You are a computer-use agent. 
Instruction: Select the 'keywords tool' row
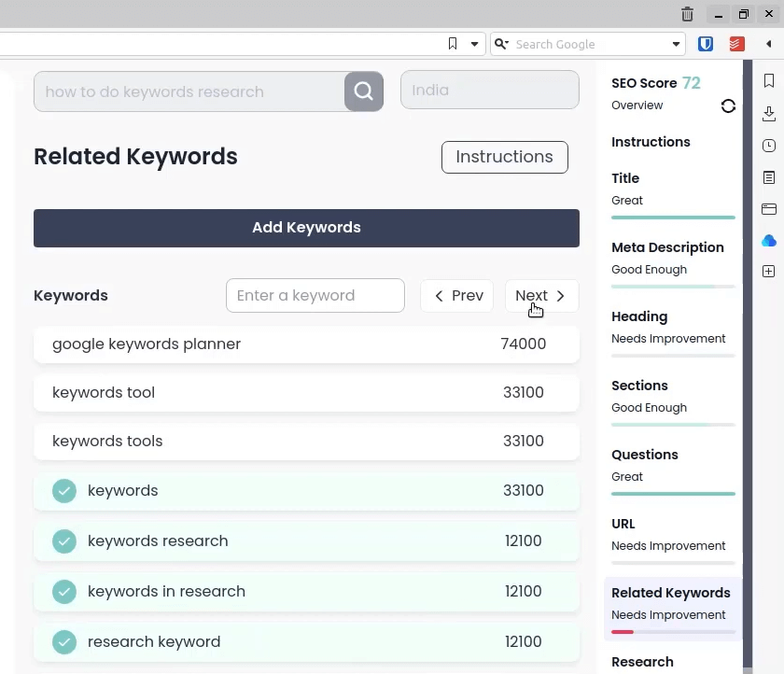(x=306, y=393)
